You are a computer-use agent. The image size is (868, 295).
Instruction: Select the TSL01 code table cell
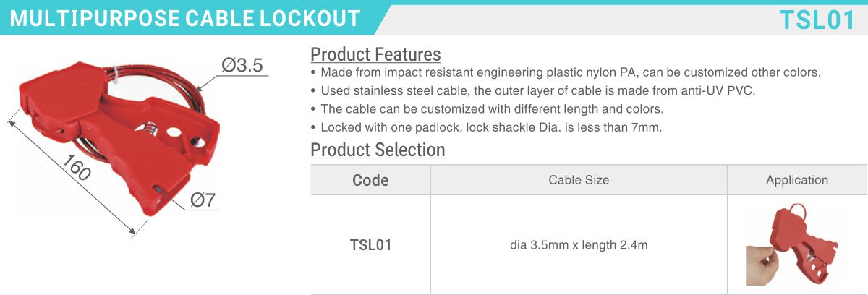point(370,245)
